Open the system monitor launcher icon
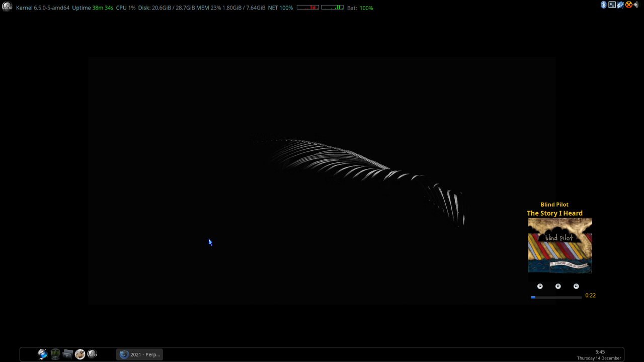The width and height of the screenshot is (644, 362). click(55, 354)
